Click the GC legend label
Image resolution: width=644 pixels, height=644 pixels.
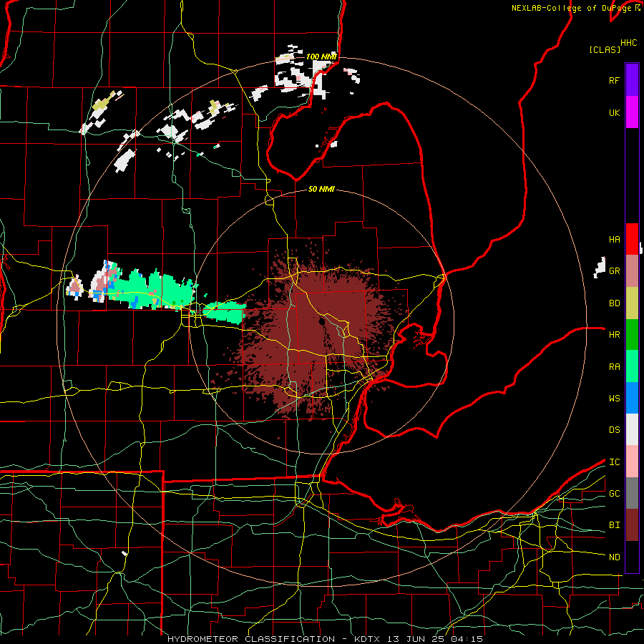pos(614,493)
